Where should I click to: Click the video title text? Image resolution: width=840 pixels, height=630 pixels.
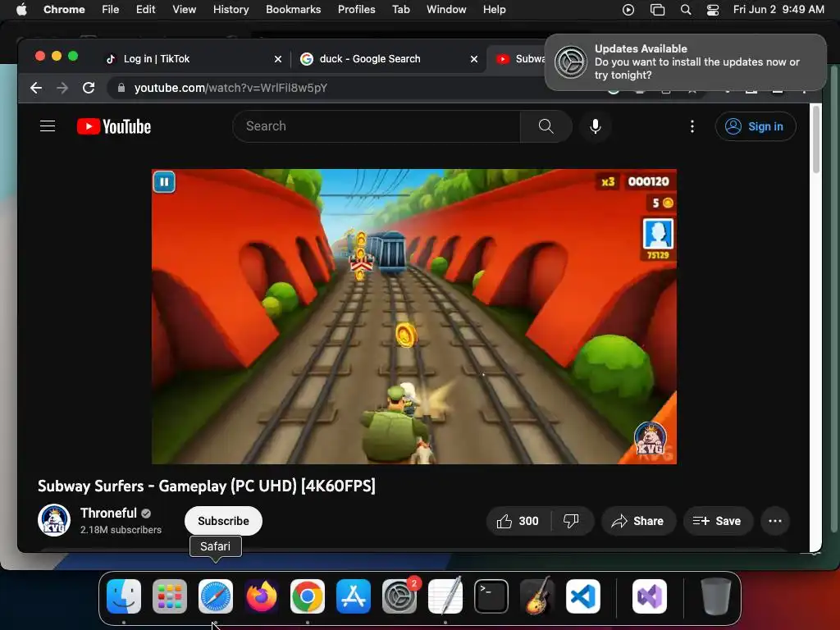(206, 486)
